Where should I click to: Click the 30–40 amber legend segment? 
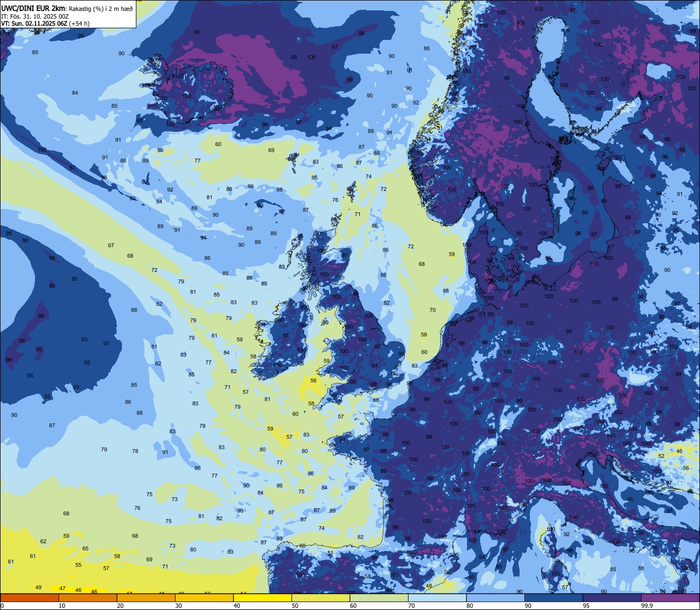[204, 597]
